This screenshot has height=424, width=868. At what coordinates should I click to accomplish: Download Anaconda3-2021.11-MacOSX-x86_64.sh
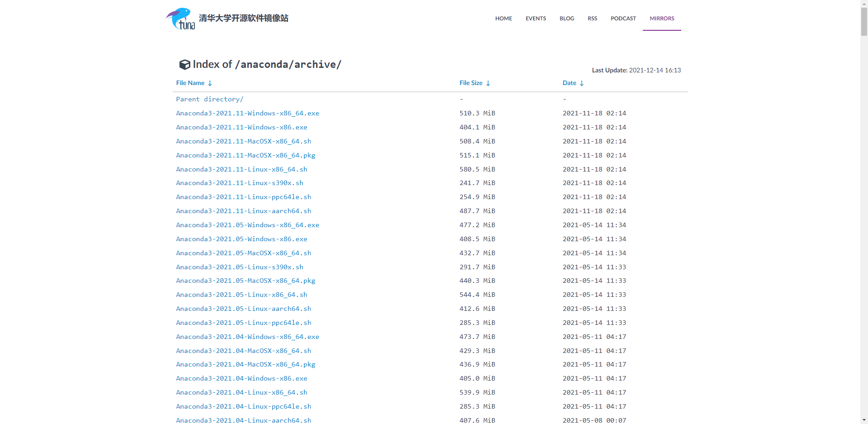(x=244, y=141)
